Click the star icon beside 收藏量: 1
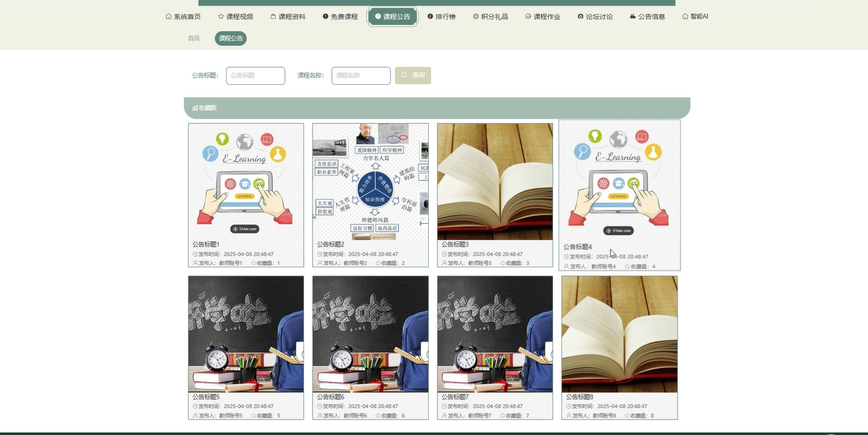Screen dimensions: 868x435 [x=253, y=263]
